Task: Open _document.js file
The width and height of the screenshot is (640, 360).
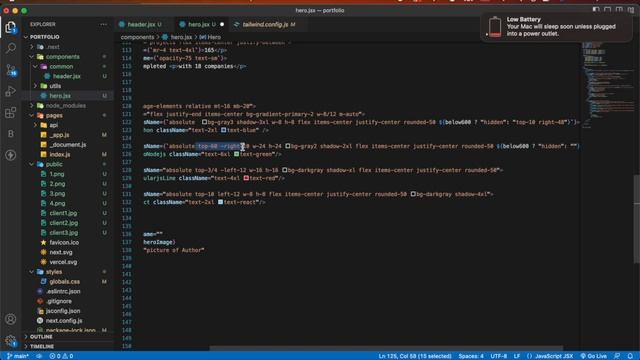Action: coord(68,145)
